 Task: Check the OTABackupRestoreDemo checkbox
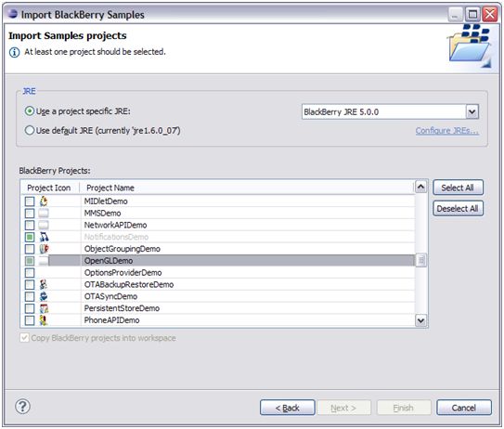[30, 285]
